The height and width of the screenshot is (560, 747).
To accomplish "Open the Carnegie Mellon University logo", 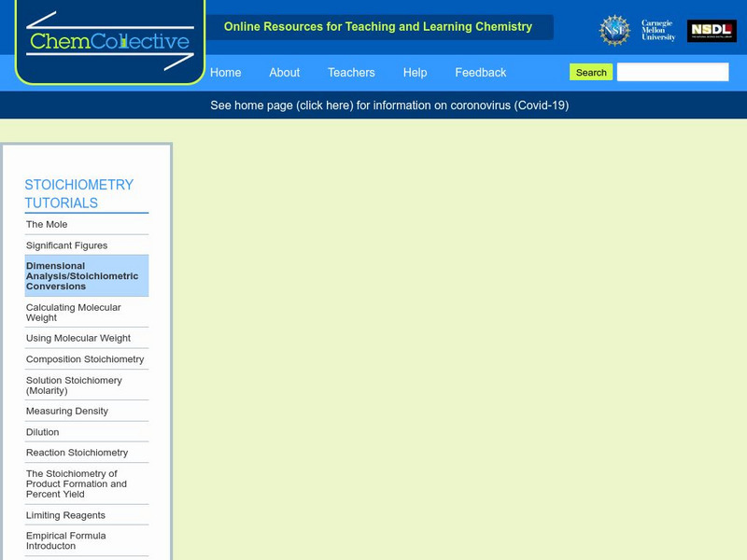I will click(x=658, y=31).
